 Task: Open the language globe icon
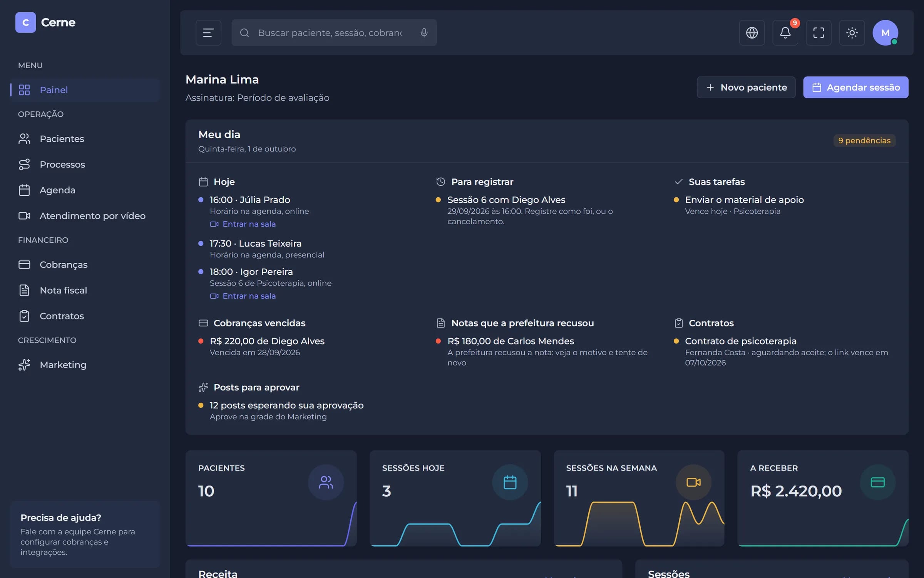coord(752,33)
